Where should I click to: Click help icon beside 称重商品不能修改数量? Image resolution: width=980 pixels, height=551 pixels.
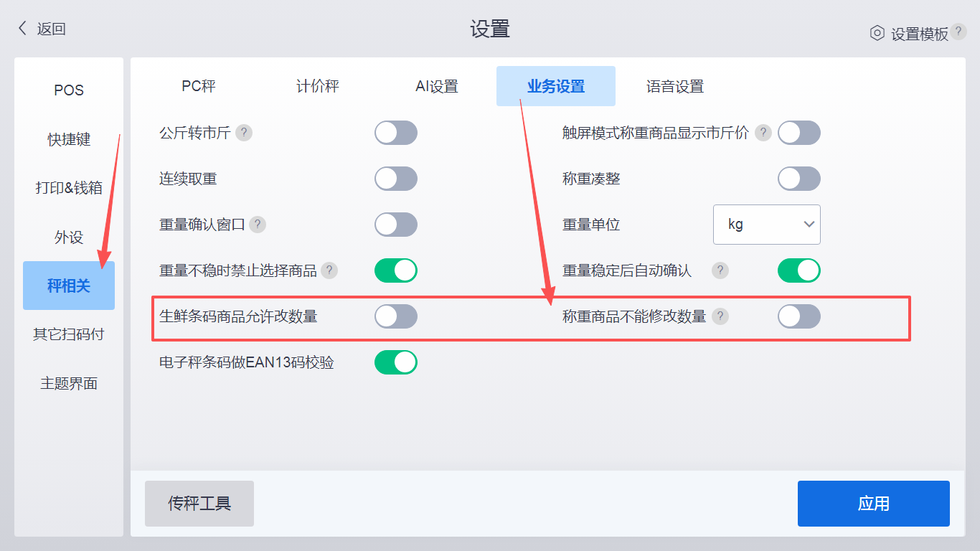tap(720, 316)
